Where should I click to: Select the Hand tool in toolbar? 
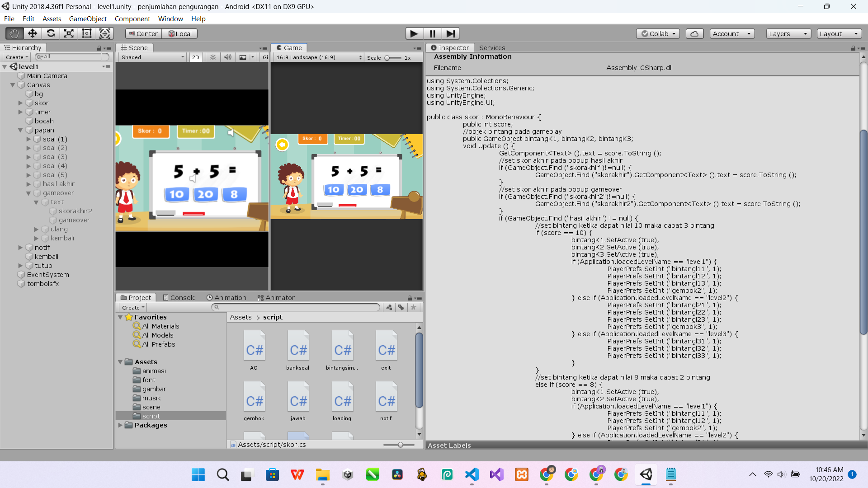tap(14, 33)
